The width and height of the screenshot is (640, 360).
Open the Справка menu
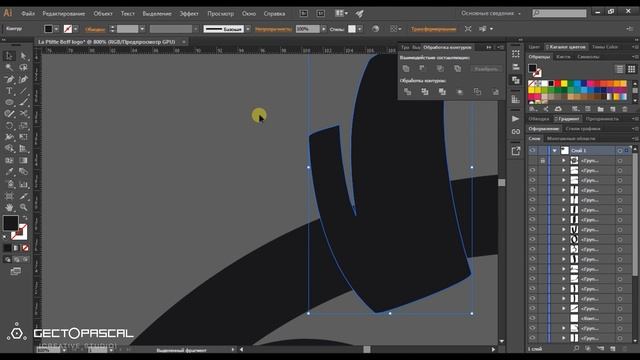pos(274,13)
